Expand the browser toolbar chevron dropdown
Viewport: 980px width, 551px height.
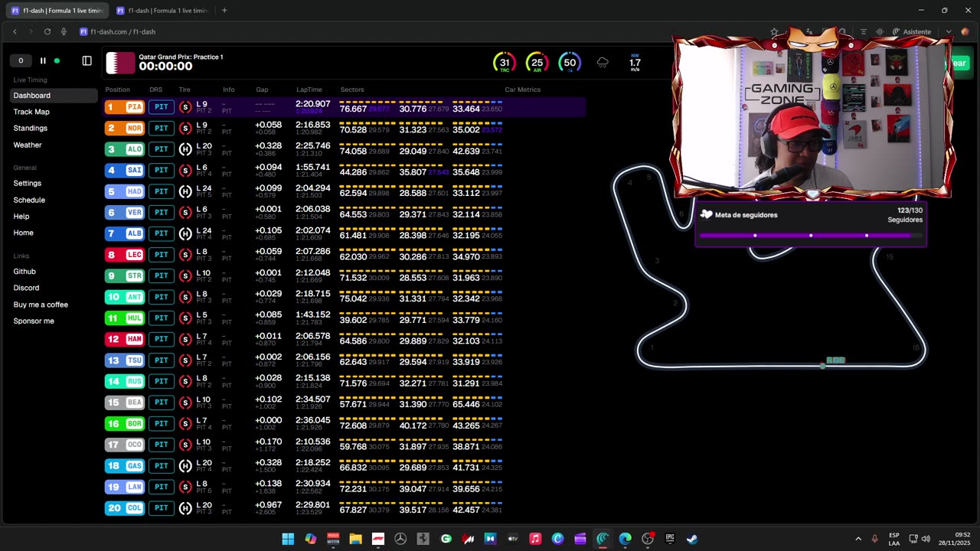(948, 32)
